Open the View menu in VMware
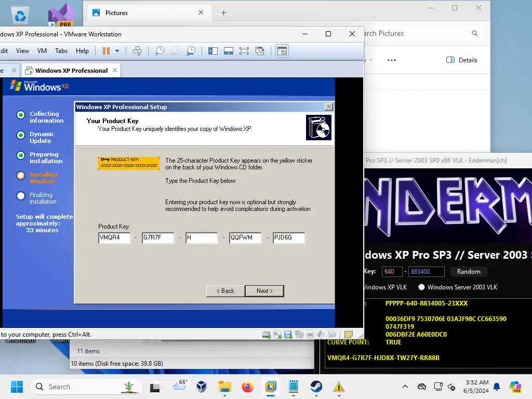Viewport: 532px width, 399px height. (22, 51)
